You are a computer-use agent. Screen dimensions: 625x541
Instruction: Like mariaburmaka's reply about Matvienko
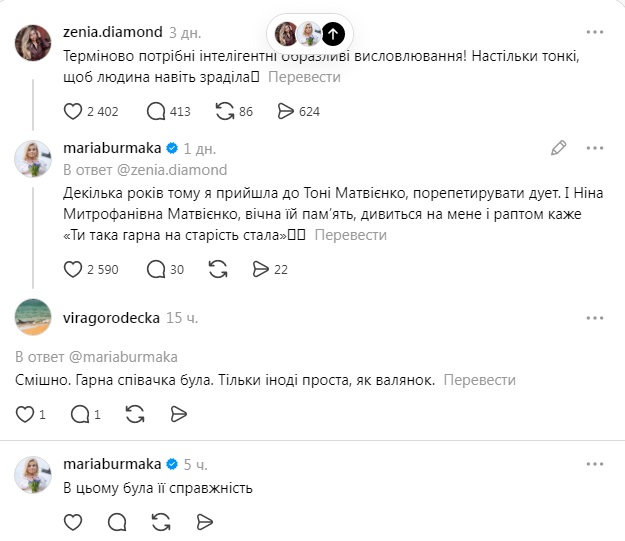tap(72, 269)
